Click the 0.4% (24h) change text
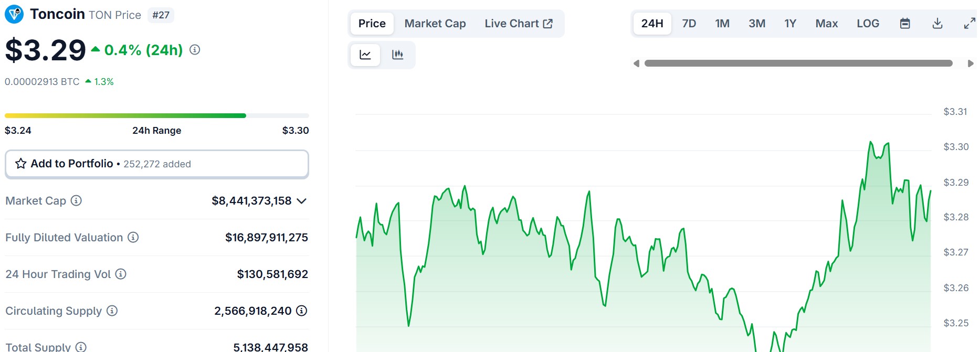This screenshot has height=352, width=980. click(x=143, y=50)
